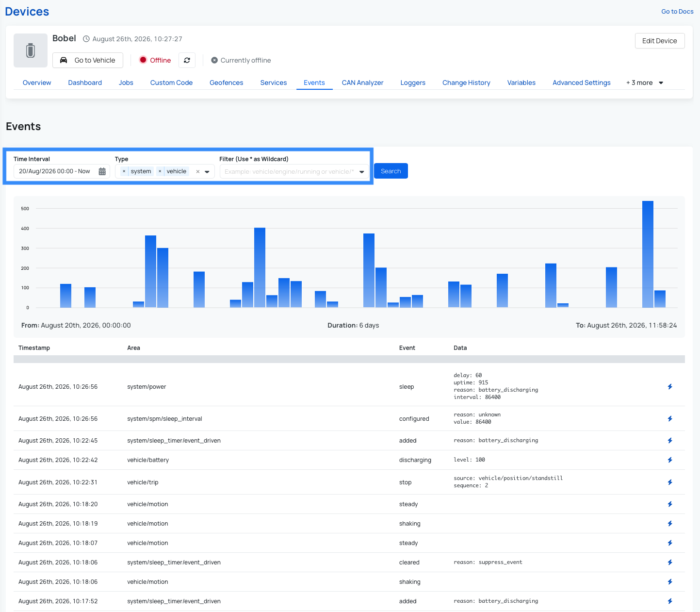Click the Currently offline status icon
This screenshot has height=612, width=700.
pos(214,60)
